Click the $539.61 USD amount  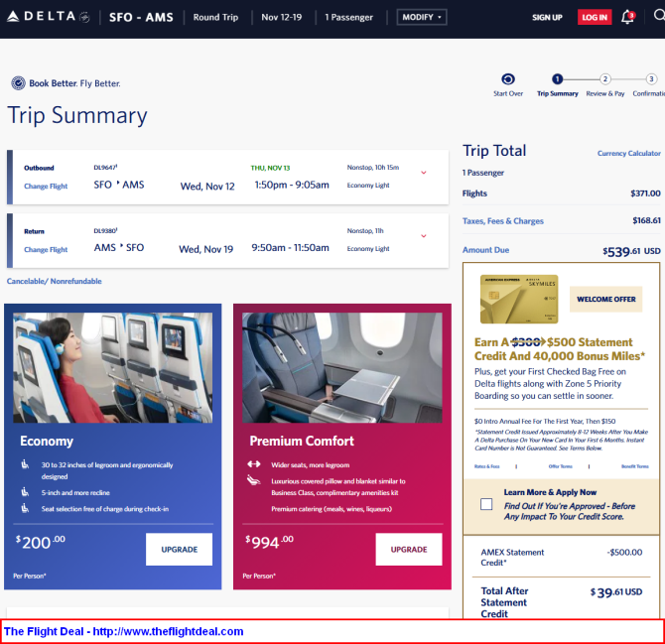pyautogui.click(x=631, y=251)
